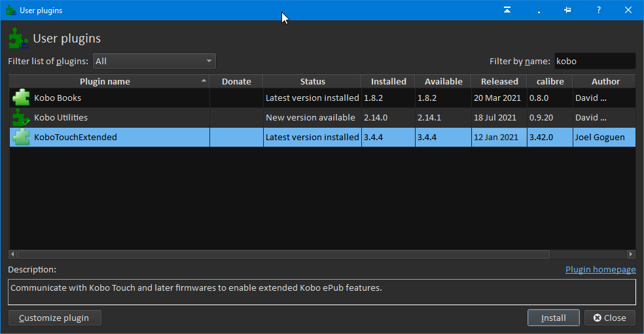Sort by Available column header
The height and width of the screenshot is (334, 644).
click(443, 81)
